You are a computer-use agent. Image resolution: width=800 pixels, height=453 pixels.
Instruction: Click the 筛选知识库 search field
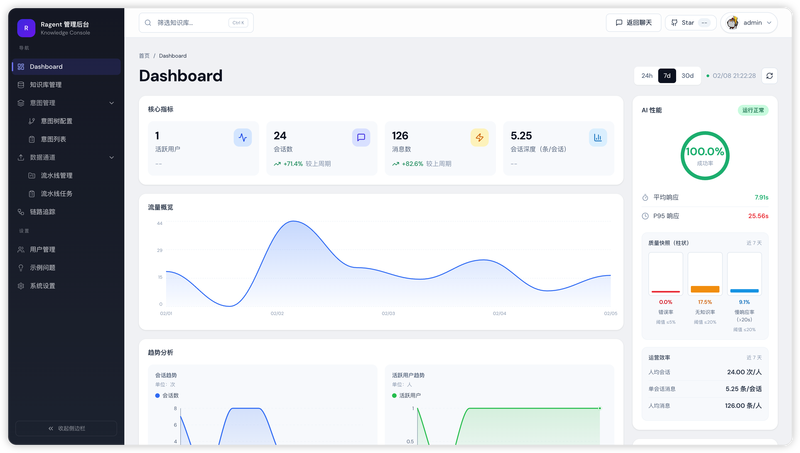[x=196, y=22]
